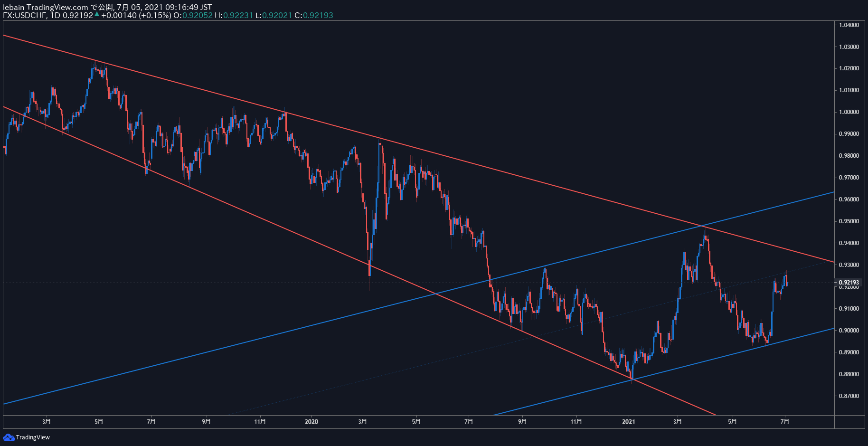Click the 1.04000 price axis label
Screen dimensions: 868x446
coord(849,25)
